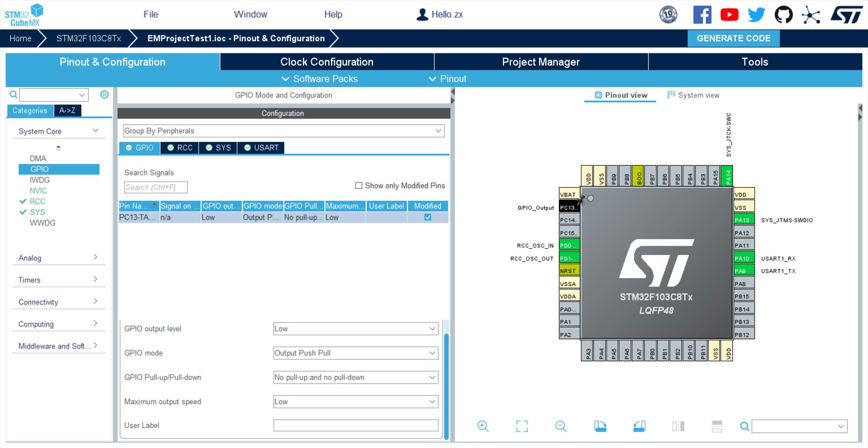Click the pin search magnifier icon
This screenshot has height=448, width=868.
tap(745, 426)
